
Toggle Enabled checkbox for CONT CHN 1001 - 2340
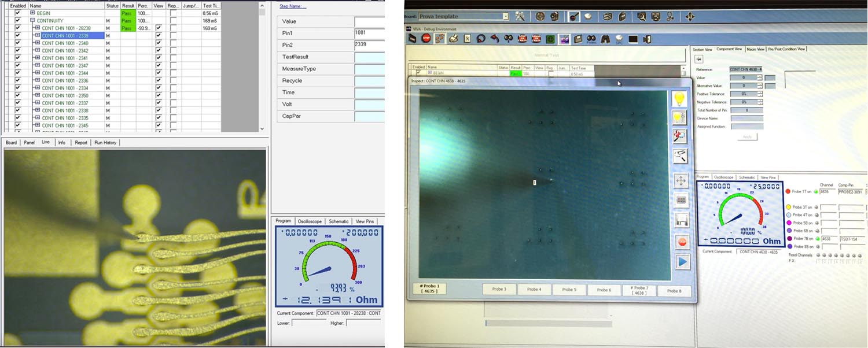18,43
